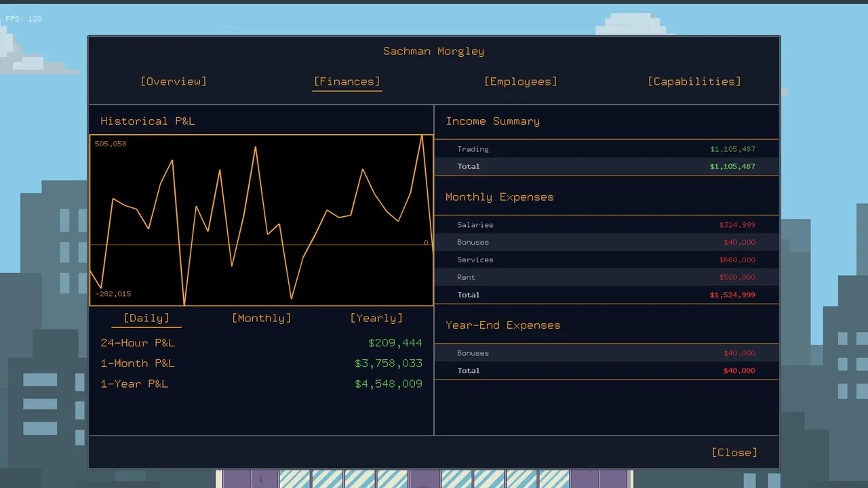This screenshot has width=868, height=488.
Task: Select the Year-End Bonuses row
Action: click(x=606, y=353)
